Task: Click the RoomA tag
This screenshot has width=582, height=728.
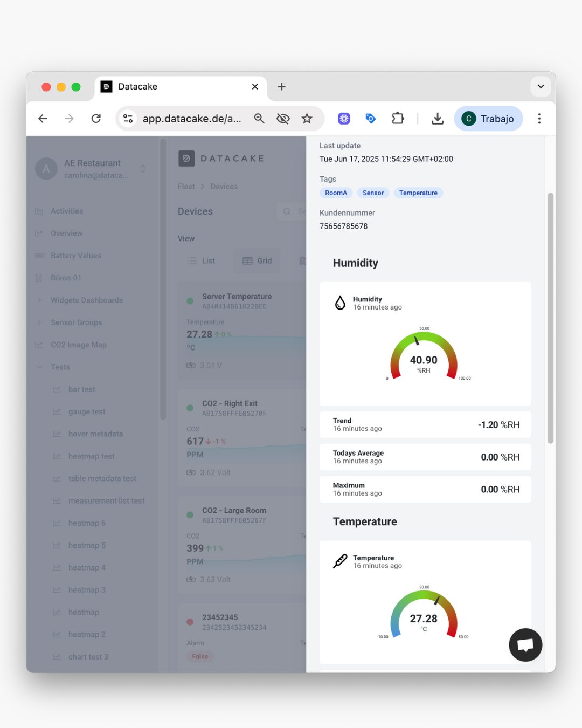Action: pyautogui.click(x=336, y=193)
